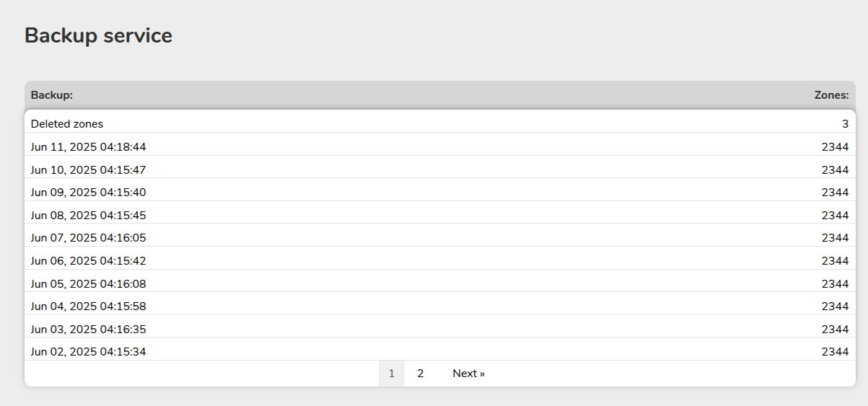Click the 2344 zone count for Jun 02
The height and width of the screenshot is (406, 868).
coord(835,352)
